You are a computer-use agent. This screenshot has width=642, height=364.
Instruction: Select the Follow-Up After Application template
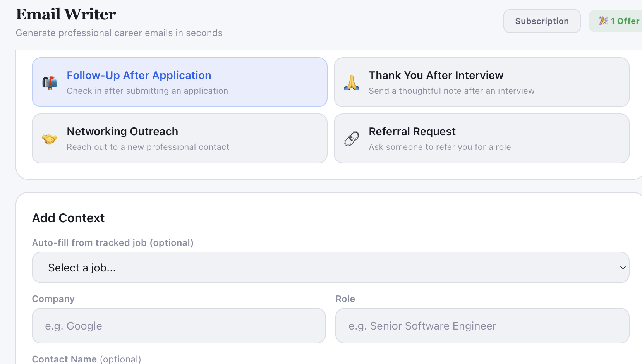click(x=179, y=82)
